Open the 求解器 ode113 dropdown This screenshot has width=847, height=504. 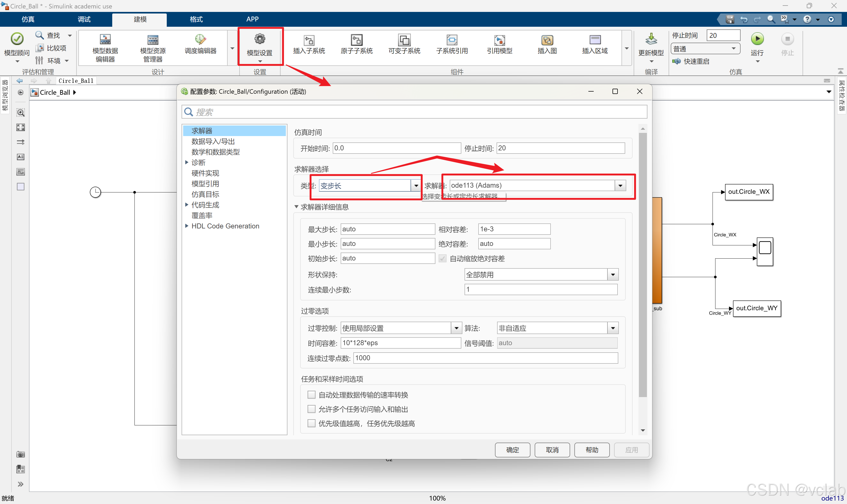tap(620, 186)
